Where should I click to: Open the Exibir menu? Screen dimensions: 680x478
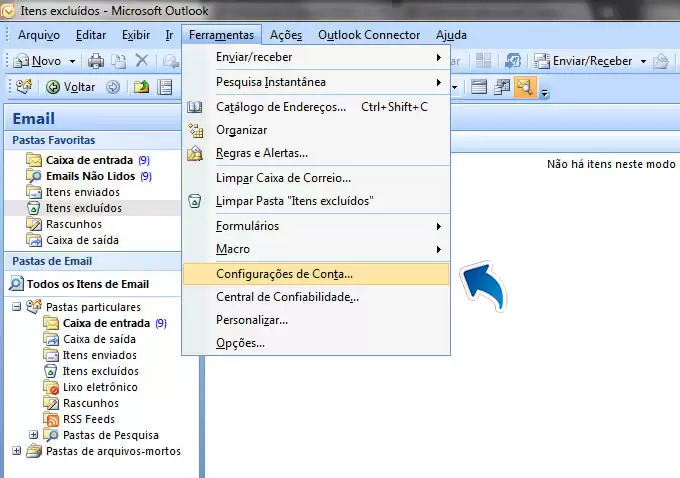click(x=136, y=35)
